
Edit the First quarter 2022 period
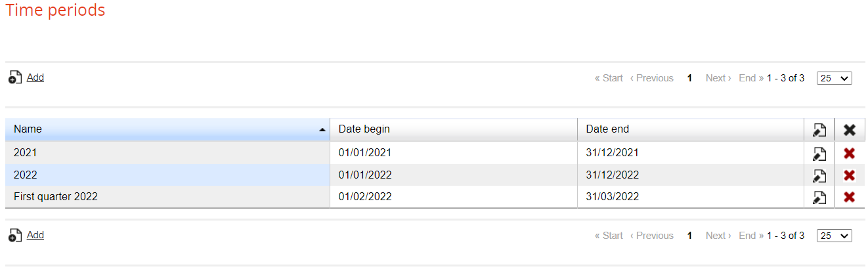(x=819, y=197)
